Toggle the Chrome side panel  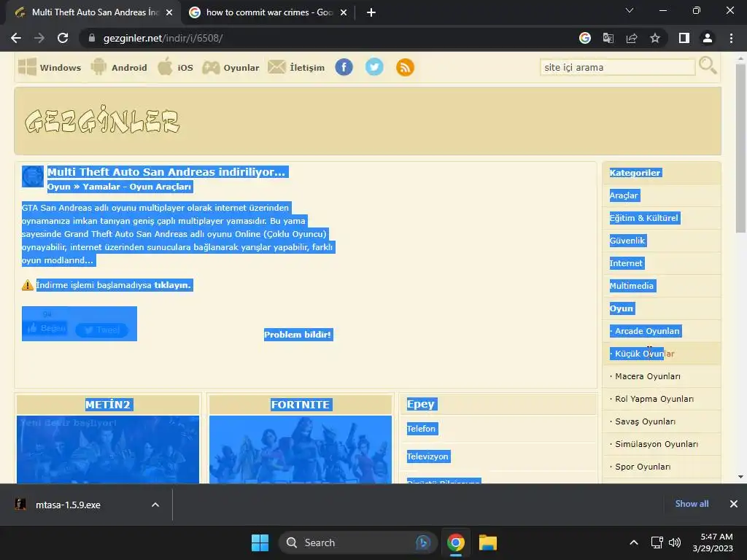[684, 38]
